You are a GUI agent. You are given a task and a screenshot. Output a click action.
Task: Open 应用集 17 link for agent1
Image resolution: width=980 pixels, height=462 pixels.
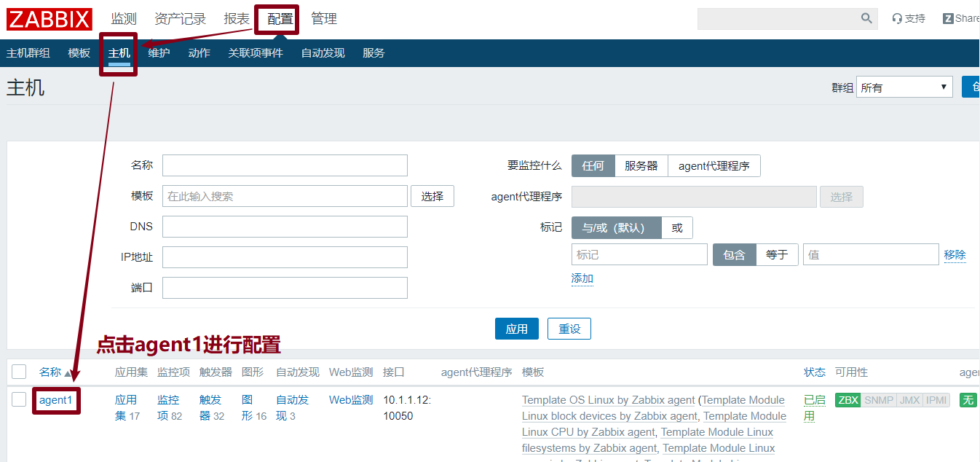(x=127, y=408)
